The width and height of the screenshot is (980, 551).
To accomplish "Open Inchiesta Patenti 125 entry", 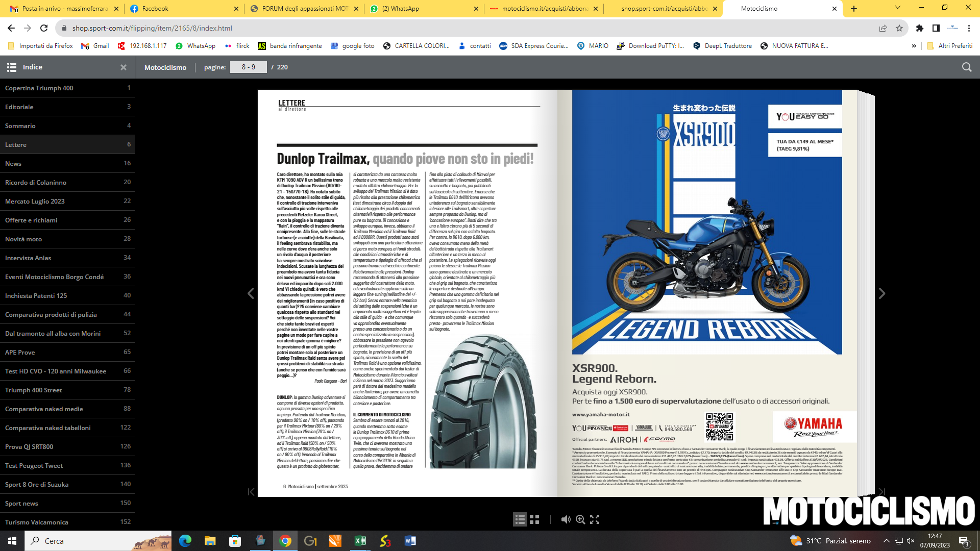I will point(67,295).
